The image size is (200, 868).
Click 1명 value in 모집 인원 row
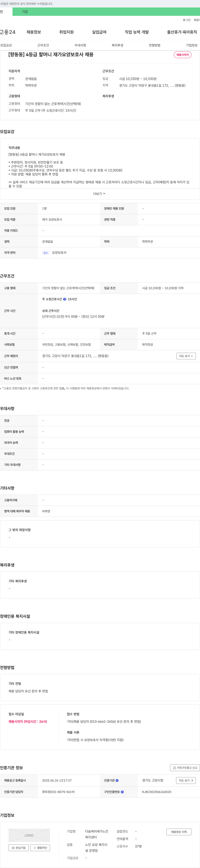coord(44,209)
